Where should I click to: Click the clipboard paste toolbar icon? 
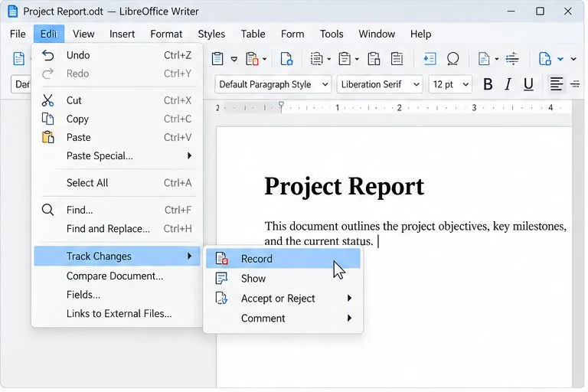pyautogui.click(x=217, y=59)
